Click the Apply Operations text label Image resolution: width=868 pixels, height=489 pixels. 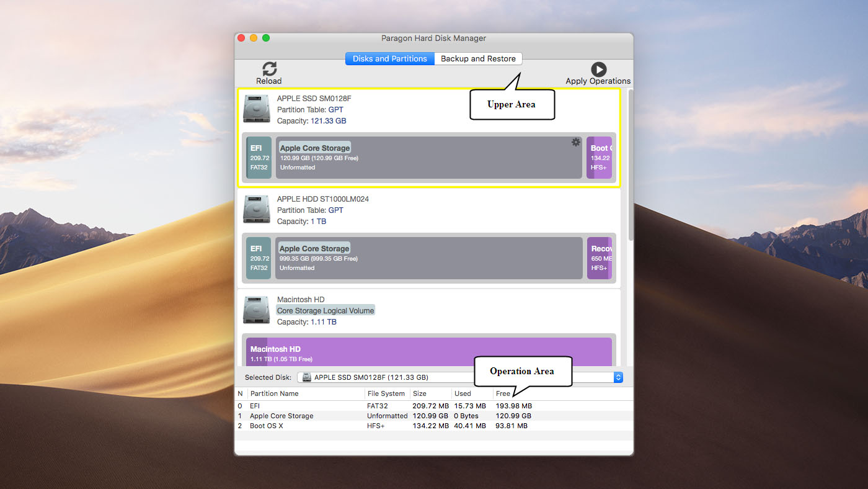pos(598,81)
